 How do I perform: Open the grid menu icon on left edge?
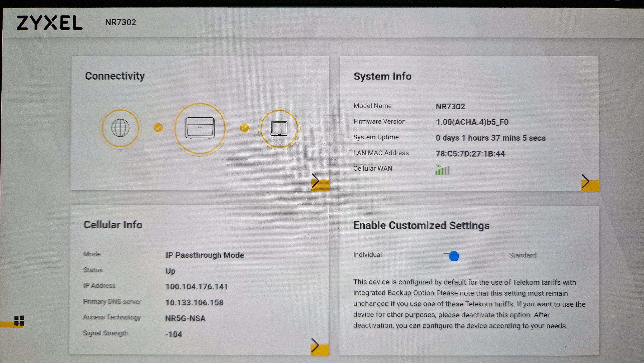pos(19,320)
